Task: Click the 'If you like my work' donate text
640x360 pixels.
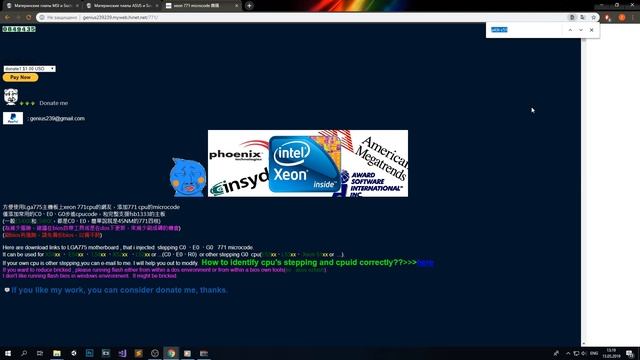Action: coord(119,290)
